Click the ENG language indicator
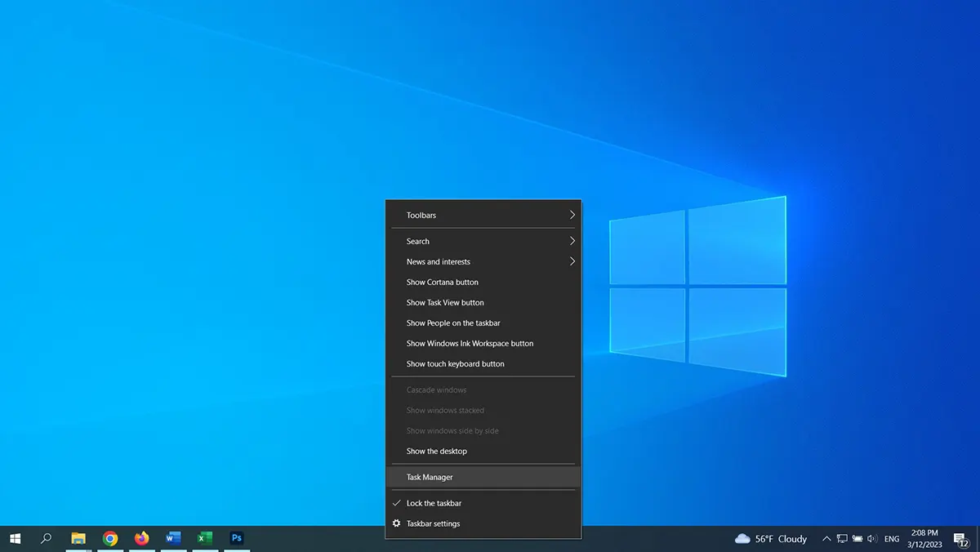 [x=892, y=539]
